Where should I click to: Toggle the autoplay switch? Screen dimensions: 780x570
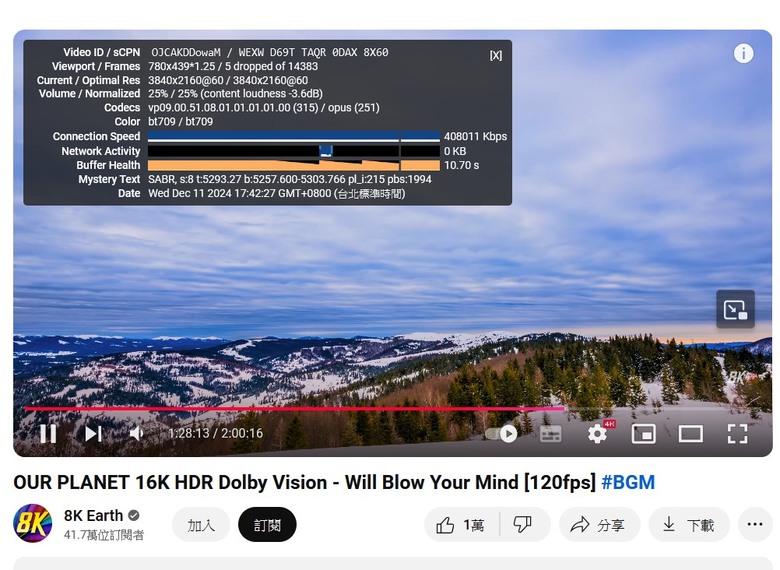(x=501, y=434)
